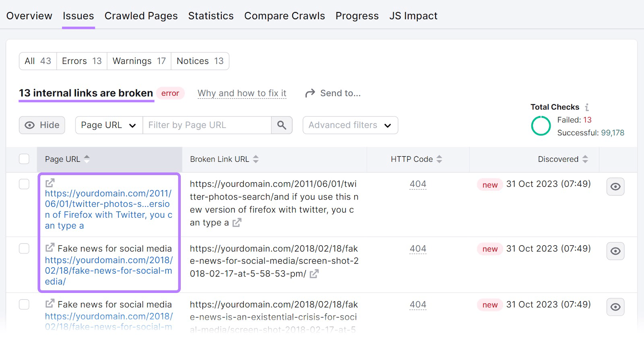The image size is (644, 338).
Task: Switch to the Crawled Pages tab
Action: pos(141,16)
